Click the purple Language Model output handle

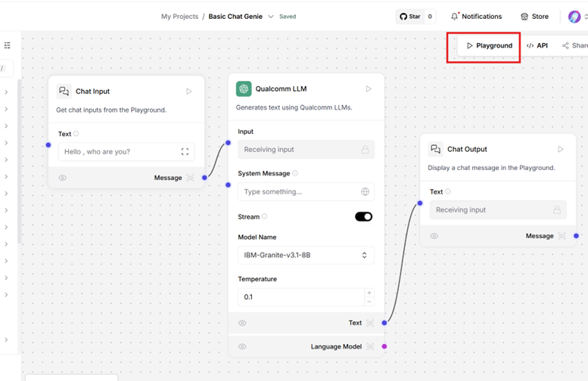(x=384, y=346)
